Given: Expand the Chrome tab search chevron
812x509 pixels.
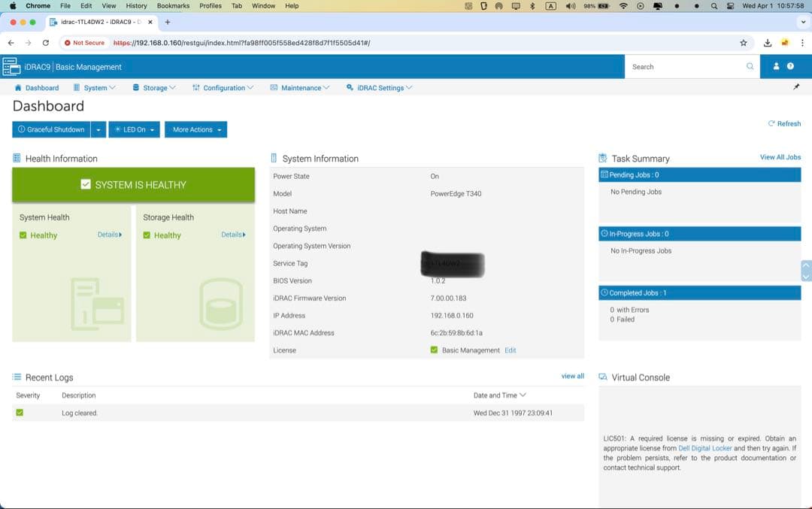Looking at the screenshot, I should (x=803, y=23).
